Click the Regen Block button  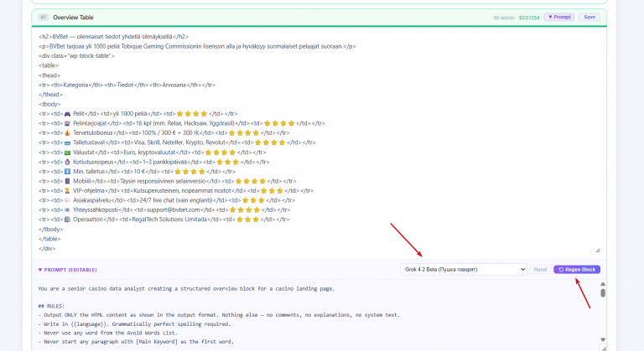pos(577,269)
